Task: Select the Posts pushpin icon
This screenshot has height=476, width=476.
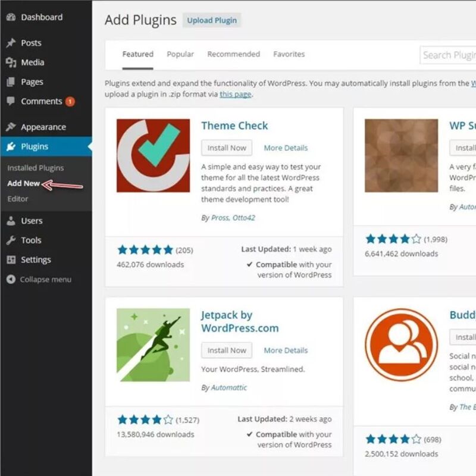Action: [x=11, y=43]
